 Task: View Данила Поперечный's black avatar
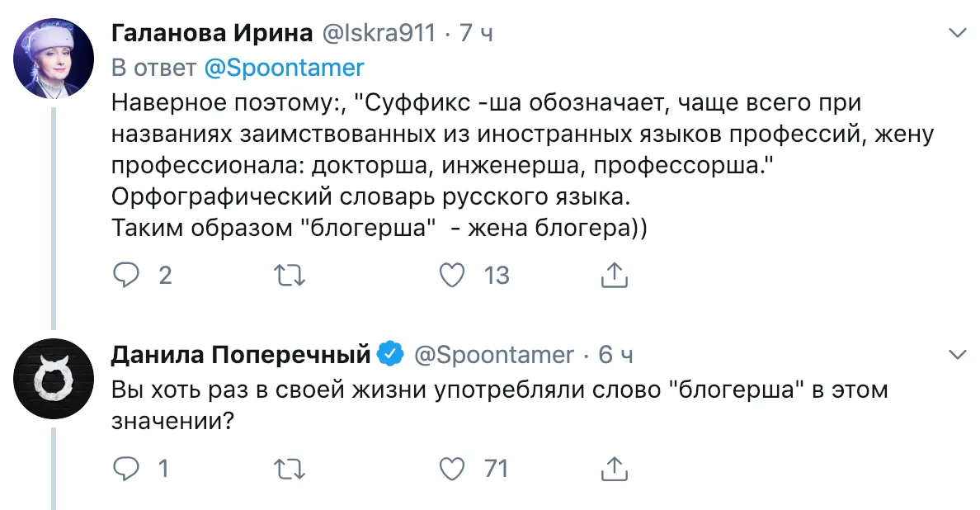pos(54,379)
